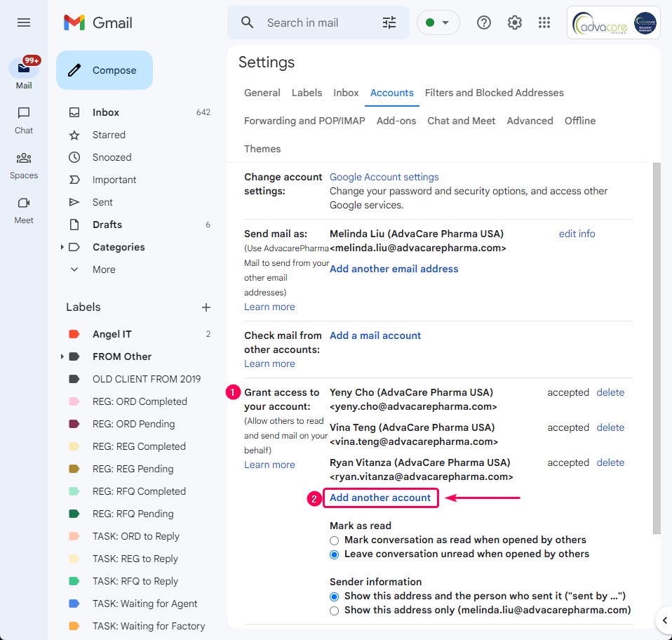Select Leave conversation unread when opened
672x640 pixels.
[335, 554]
